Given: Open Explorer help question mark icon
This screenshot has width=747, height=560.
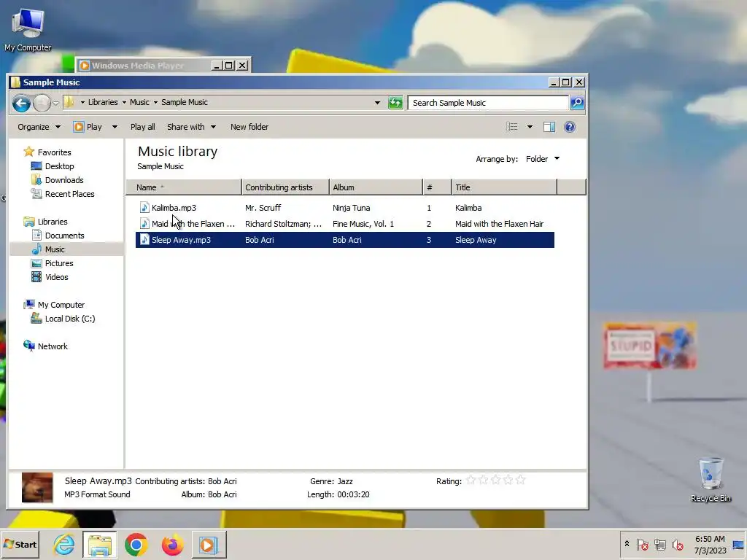Looking at the screenshot, I should coord(569,127).
